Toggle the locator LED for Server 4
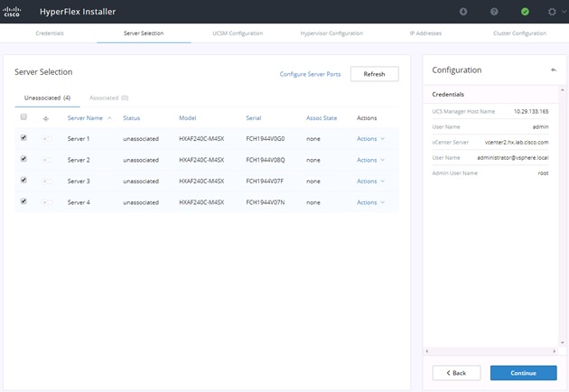Image resolution: width=569 pixels, height=392 pixels. coord(47,202)
